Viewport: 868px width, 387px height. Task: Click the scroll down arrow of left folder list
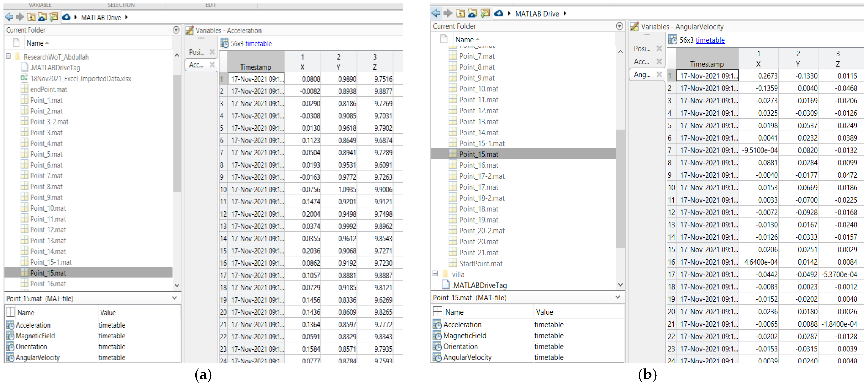tap(177, 285)
